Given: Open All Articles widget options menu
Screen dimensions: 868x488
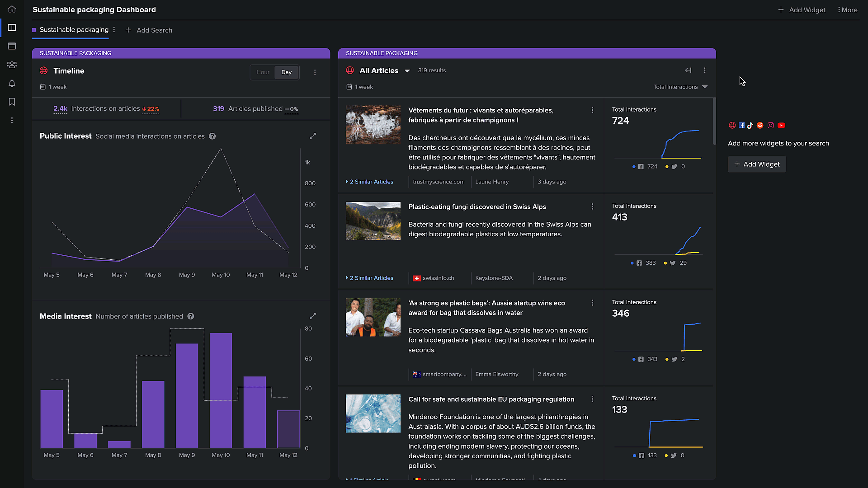Looking at the screenshot, I should click(705, 70).
